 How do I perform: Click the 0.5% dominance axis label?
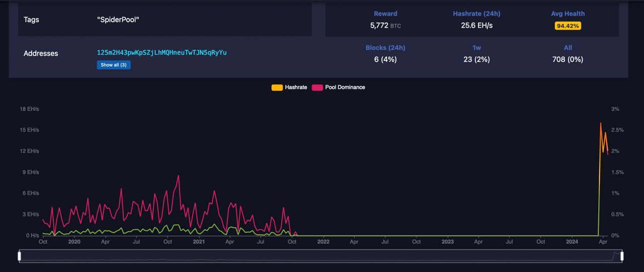(617, 215)
